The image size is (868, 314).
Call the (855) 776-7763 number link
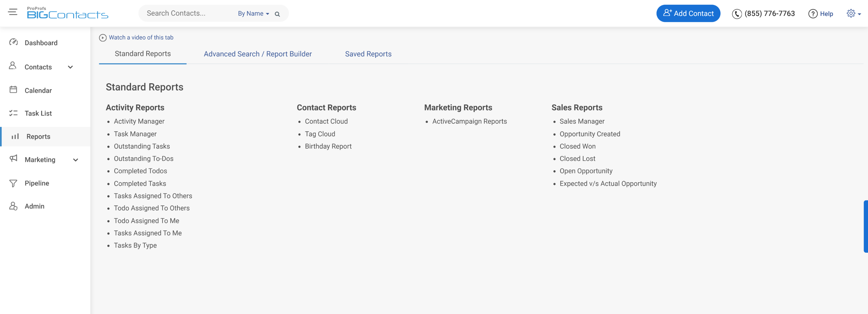(770, 14)
